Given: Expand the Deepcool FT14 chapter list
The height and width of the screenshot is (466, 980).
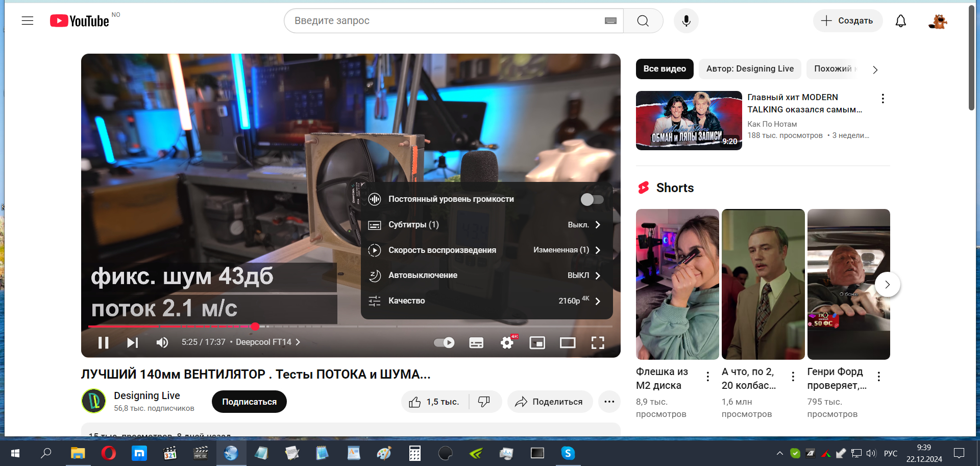Looking at the screenshot, I should [268, 342].
